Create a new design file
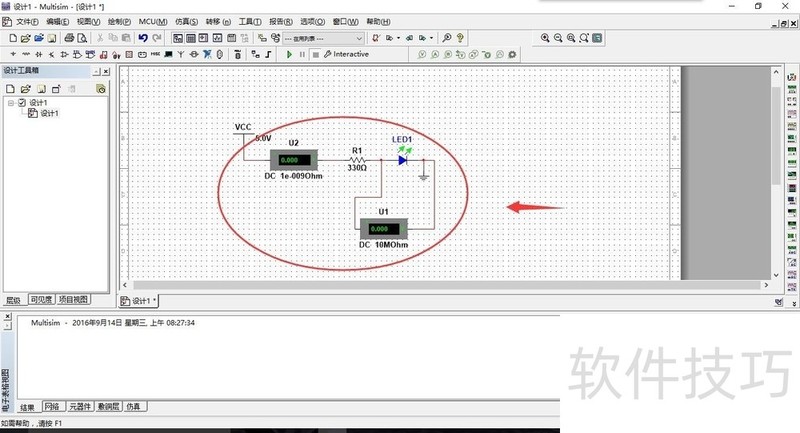 coord(13,38)
